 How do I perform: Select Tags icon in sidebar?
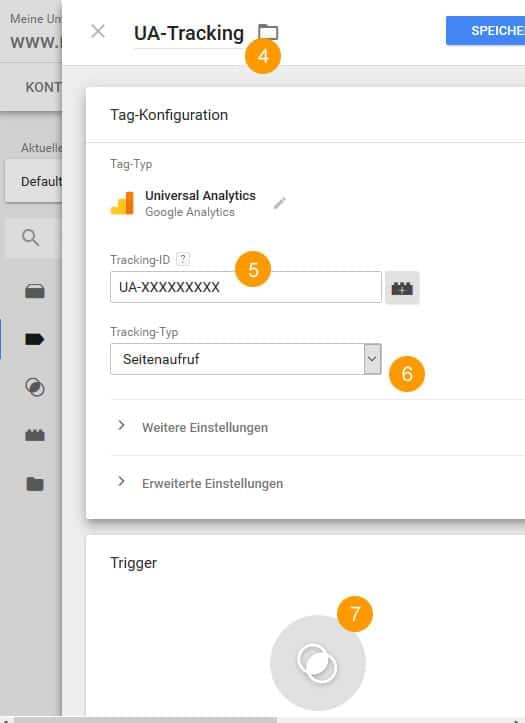pos(35,339)
